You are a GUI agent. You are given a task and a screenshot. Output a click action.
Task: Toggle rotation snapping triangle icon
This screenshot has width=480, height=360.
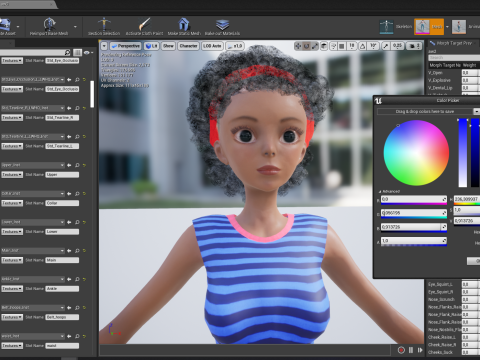(363, 46)
